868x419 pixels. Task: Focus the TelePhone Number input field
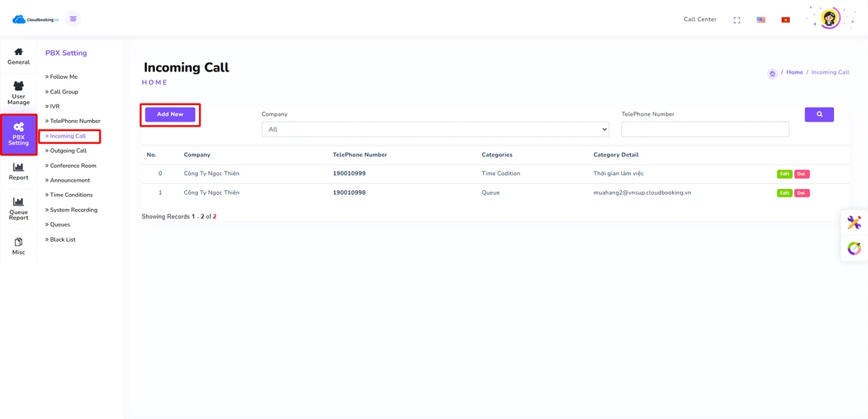pos(705,130)
